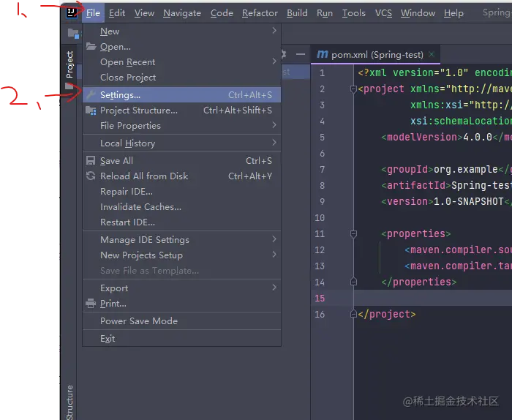Viewport: 512px width, 420px height.
Task: Click fold end marker on line 14
Action: point(353,282)
